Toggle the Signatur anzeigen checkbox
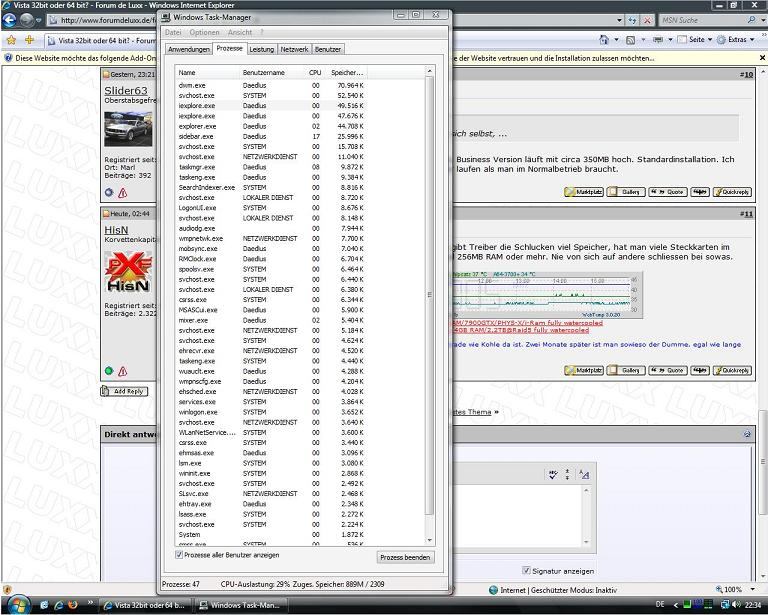768x615 pixels. pyautogui.click(x=526, y=570)
